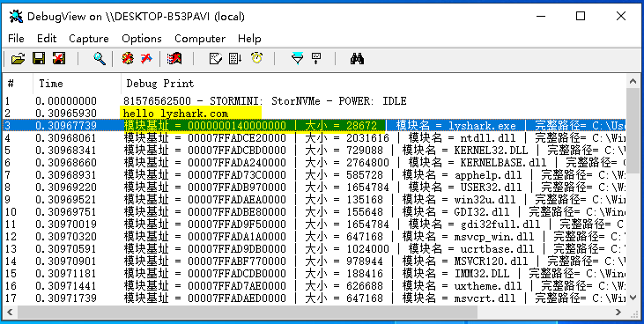Toggle Capture Kernel toolbar icon
644x324 pixels.
[128, 59]
